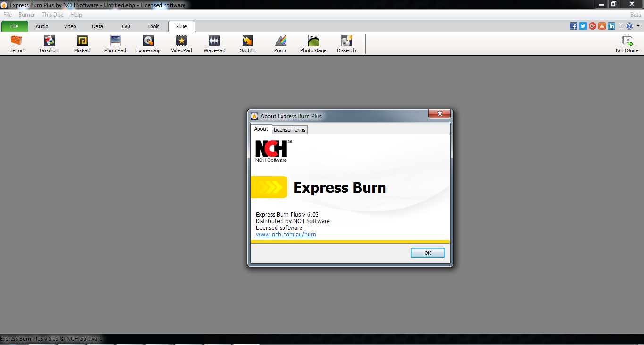Screen dimensions: 644x345
Task: Select the Suite ribbon tab
Action: pos(181,26)
